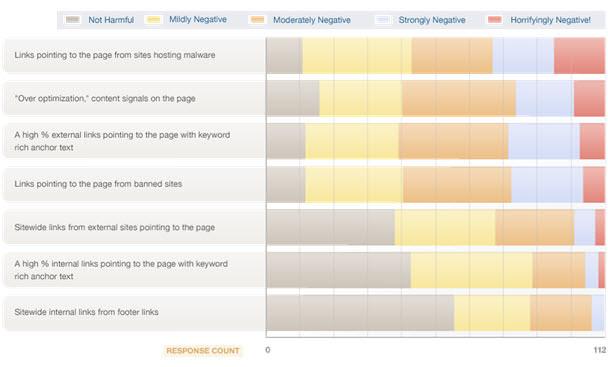Click orange segment of the over optimization bar
The image size is (608, 367).
459,98
